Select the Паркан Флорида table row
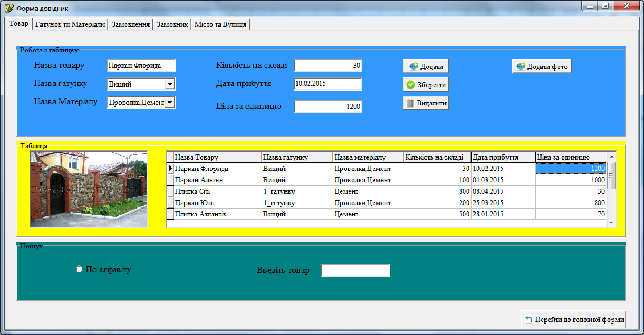This screenshot has width=644, height=335. [x=387, y=168]
